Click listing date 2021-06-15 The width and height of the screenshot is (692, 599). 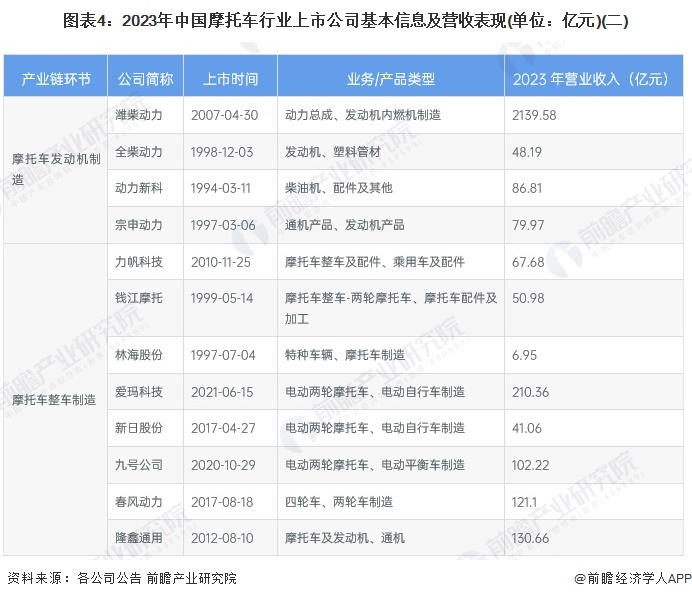pos(222,392)
